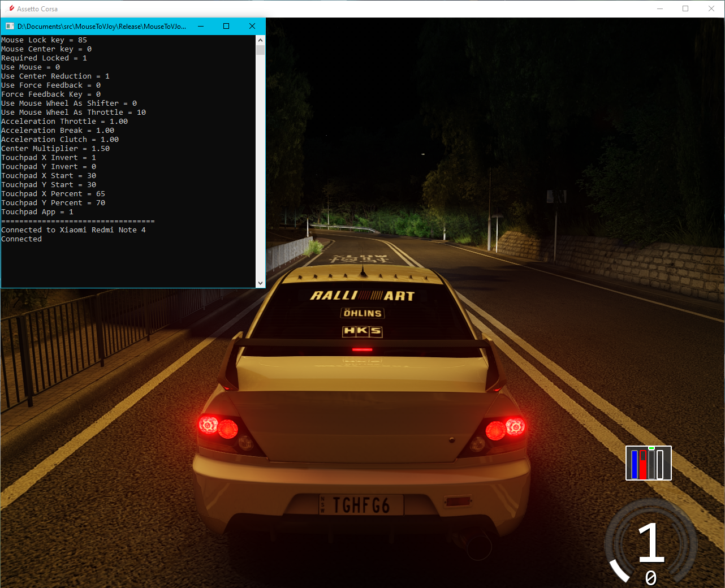Click the MouseToVJoy console window icon
This screenshot has width=725, height=588.
click(x=10, y=27)
